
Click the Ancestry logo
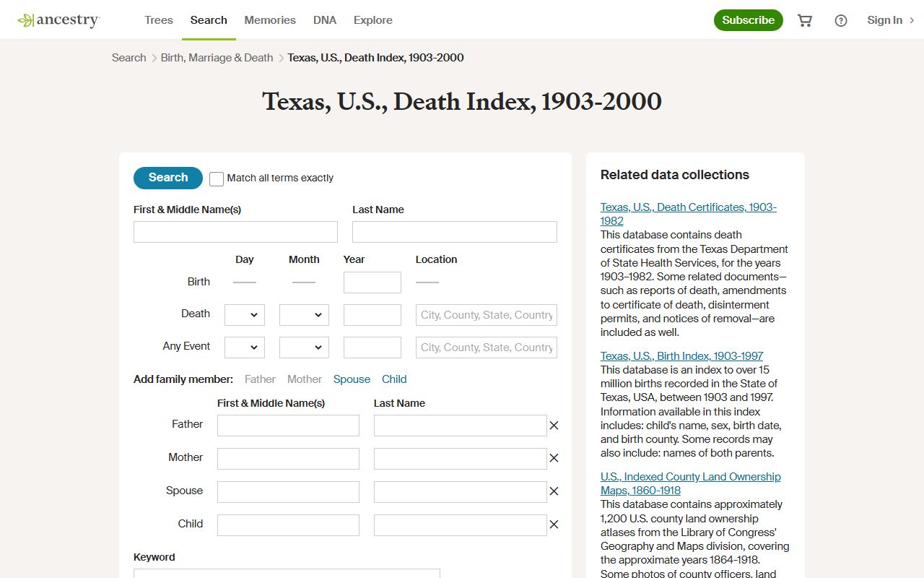pos(58,20)
